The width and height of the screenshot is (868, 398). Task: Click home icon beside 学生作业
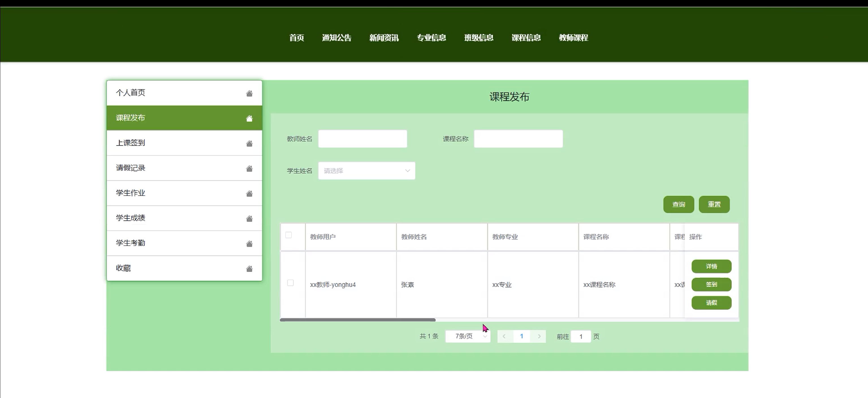[249, 193]
